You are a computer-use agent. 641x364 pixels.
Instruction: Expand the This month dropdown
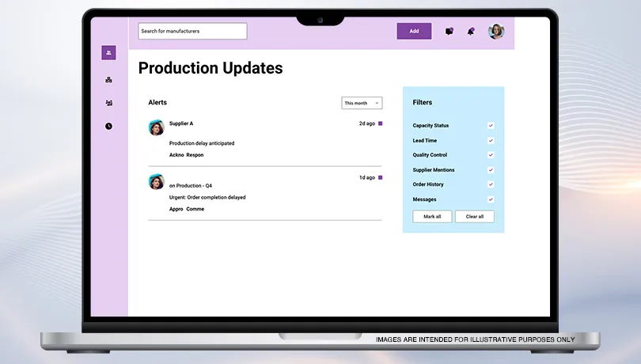point(362,103)
